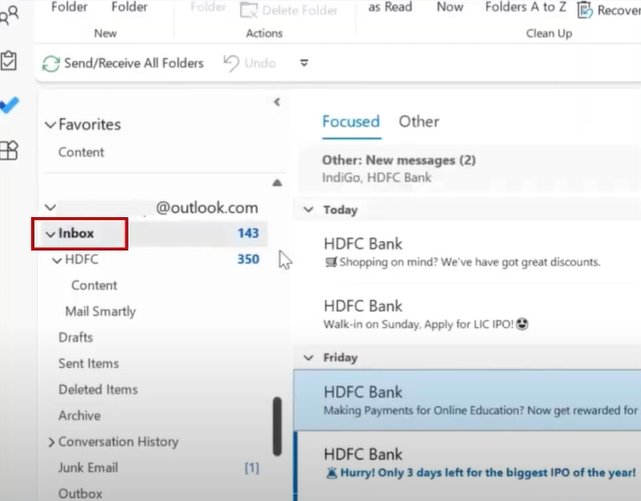Screen dimensions: 641x501
Task: Click HDFC unread count 350
Action: coord(248,259)
